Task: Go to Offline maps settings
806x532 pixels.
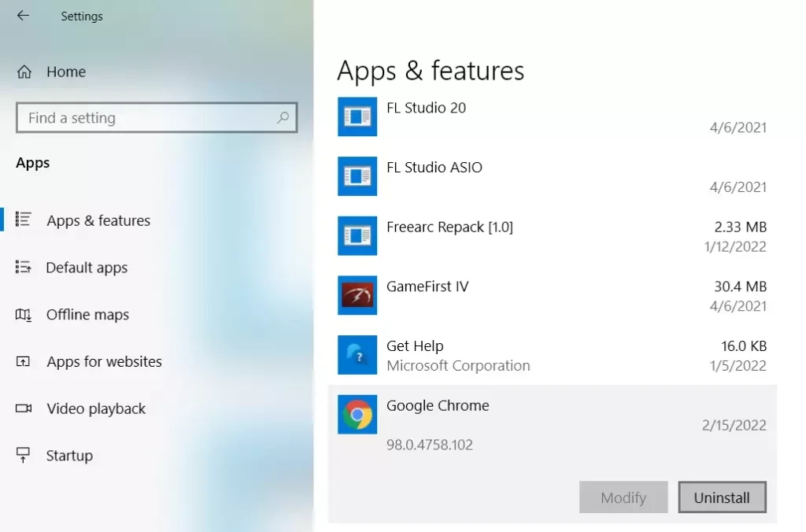Action: pos(88,315)
